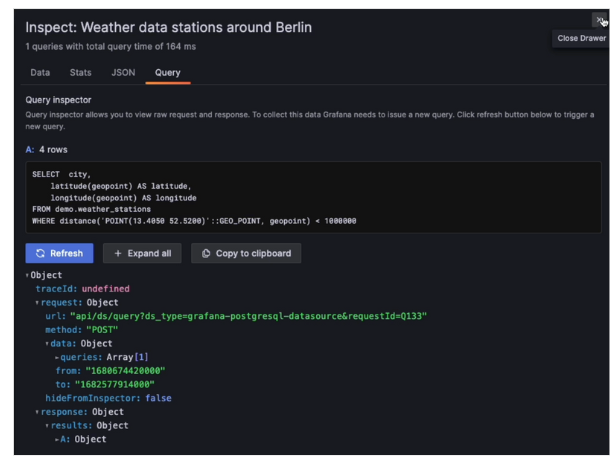Image resolution: width=616 pixels, height=462 pixels.
Task: Click the to "1682577914000" value
Action: pos(115,385)
